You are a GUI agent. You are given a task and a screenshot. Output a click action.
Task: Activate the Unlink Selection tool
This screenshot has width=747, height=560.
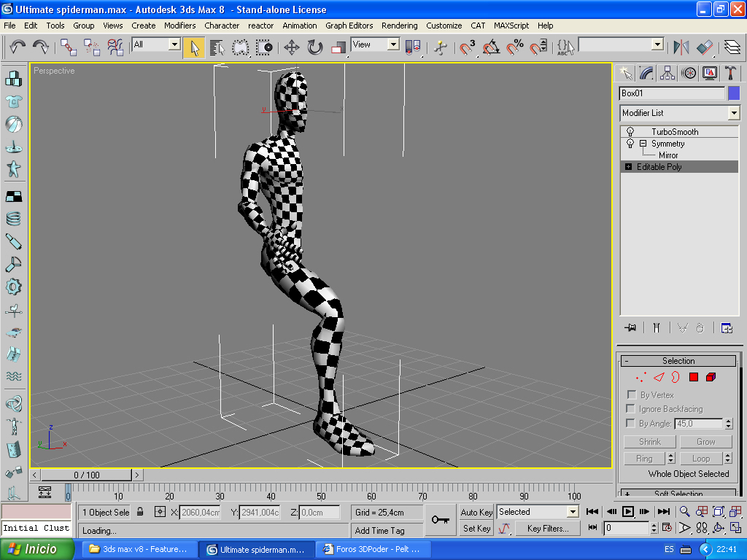[91, 47]
